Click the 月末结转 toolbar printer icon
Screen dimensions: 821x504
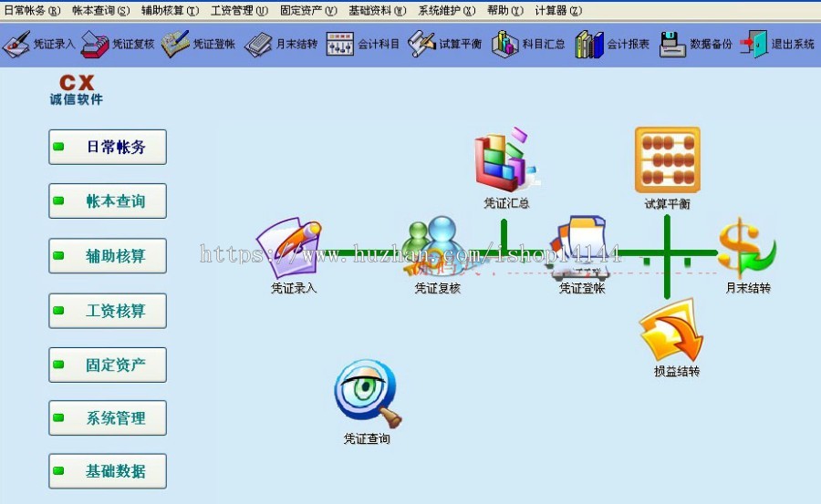point(258,45)
